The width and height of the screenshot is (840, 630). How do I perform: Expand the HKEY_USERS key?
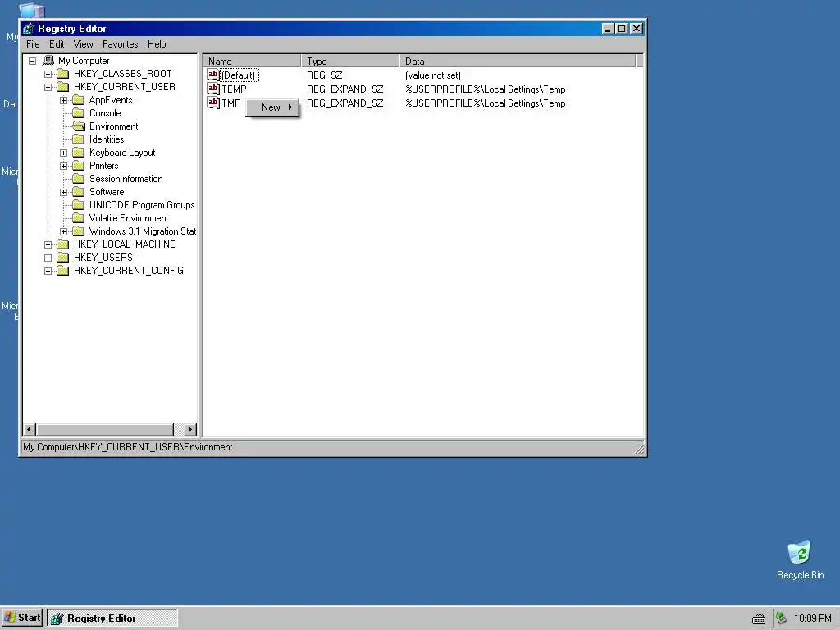[48, 258]
